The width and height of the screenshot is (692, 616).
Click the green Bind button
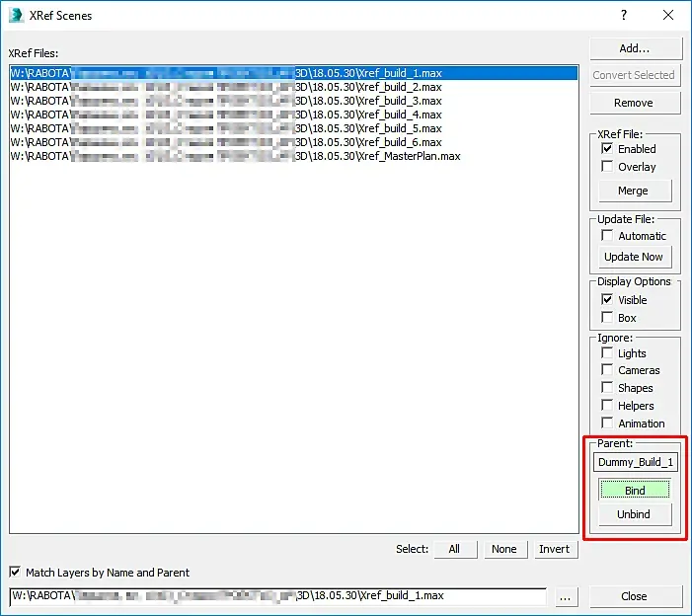(x=635, y=490)
